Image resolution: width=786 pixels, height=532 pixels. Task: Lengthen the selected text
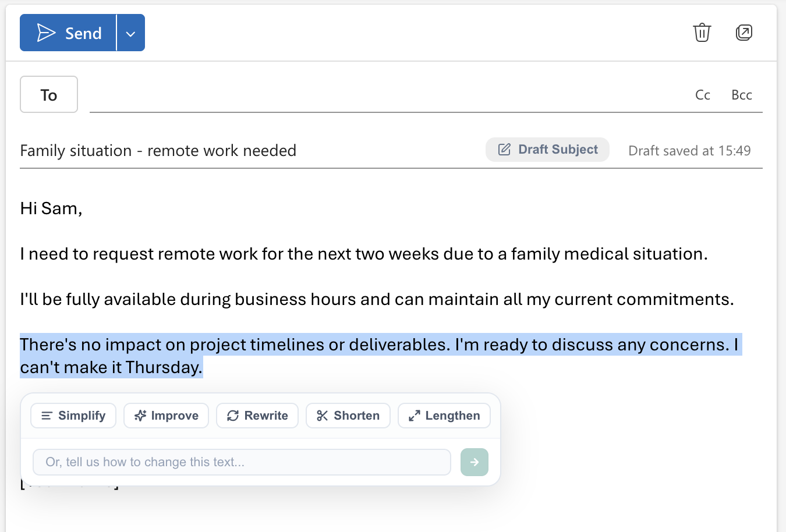444,416
